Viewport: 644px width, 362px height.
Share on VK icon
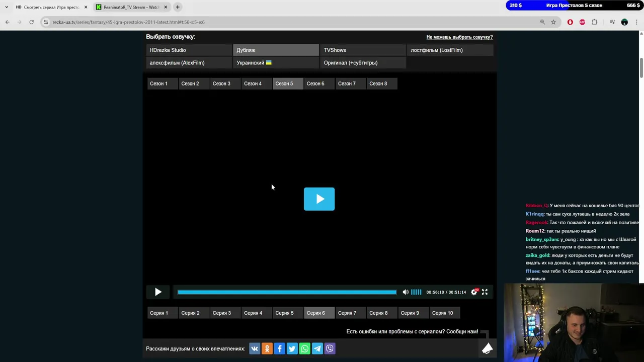pyautogui.click(x=255, y=348)
